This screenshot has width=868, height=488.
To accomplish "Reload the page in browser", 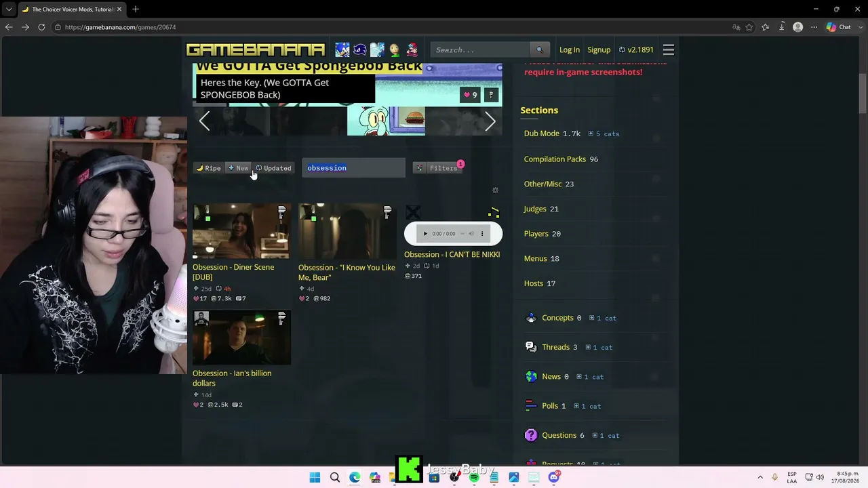I will click(41, 27).
